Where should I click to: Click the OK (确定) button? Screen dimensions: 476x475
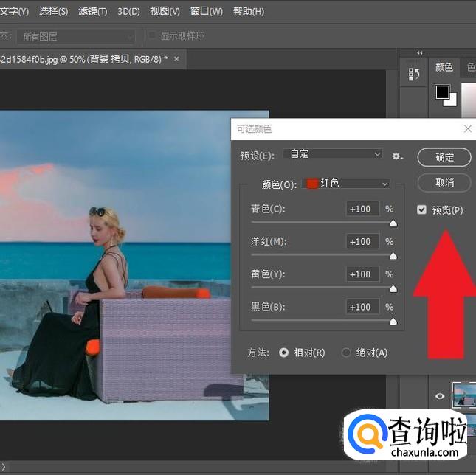pos(444,157)
